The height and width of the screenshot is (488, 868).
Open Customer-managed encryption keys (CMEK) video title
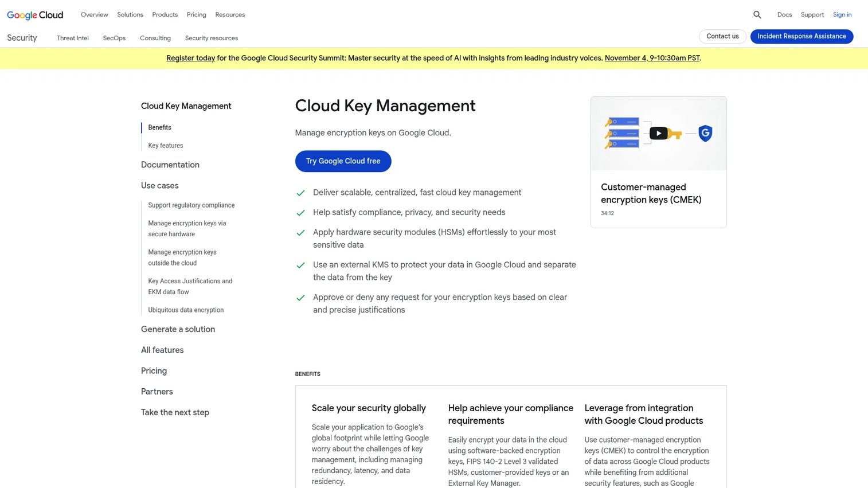pos(651,193)
